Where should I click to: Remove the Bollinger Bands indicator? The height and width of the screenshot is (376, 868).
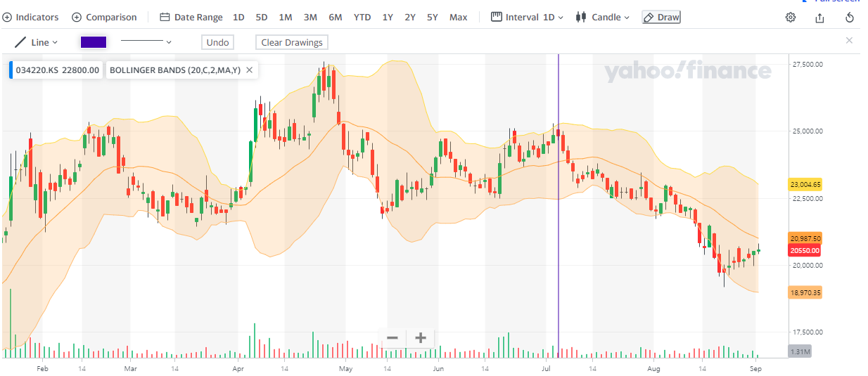point(250,70)
